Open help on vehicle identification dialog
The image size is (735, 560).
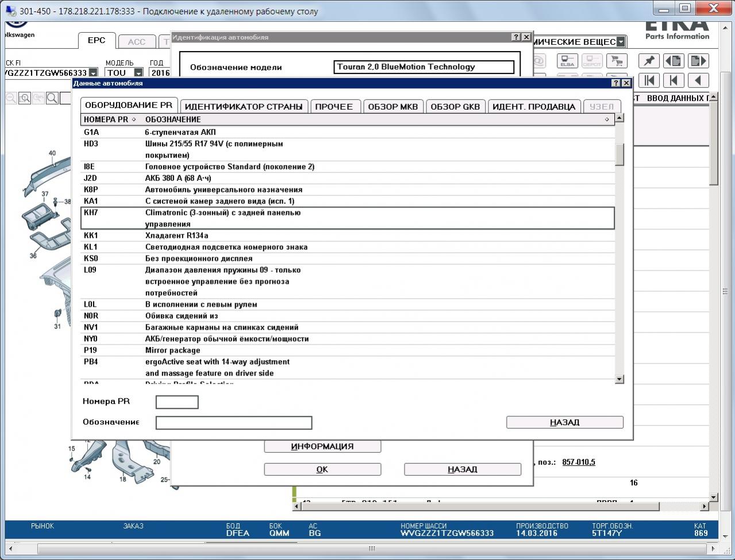(516, 37)
